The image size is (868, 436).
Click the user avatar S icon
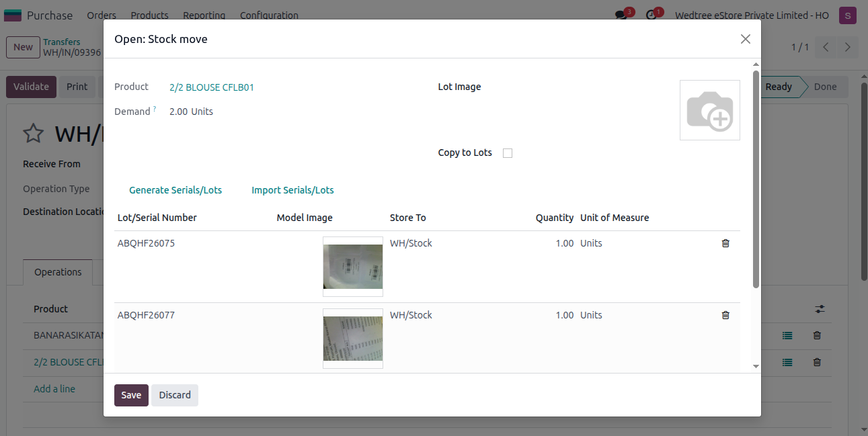point(847,15)
